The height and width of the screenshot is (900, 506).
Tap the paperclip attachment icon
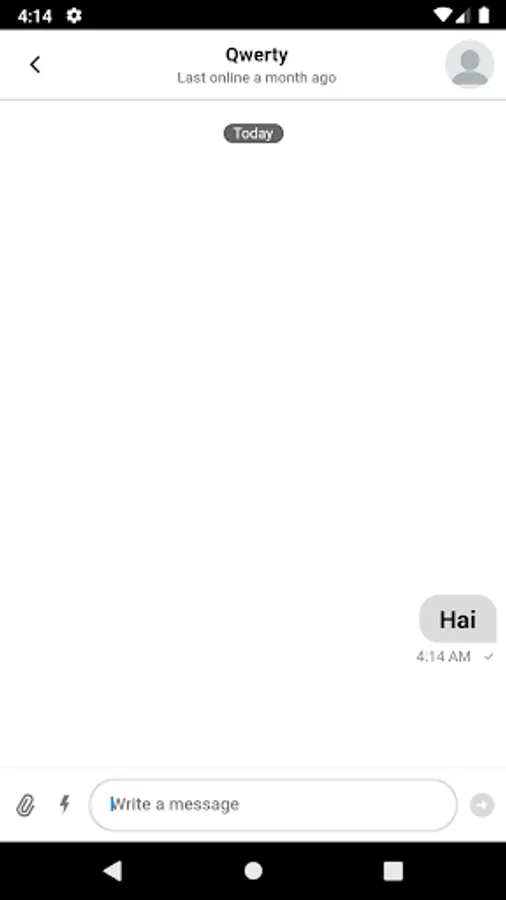(x=25, y=805)
